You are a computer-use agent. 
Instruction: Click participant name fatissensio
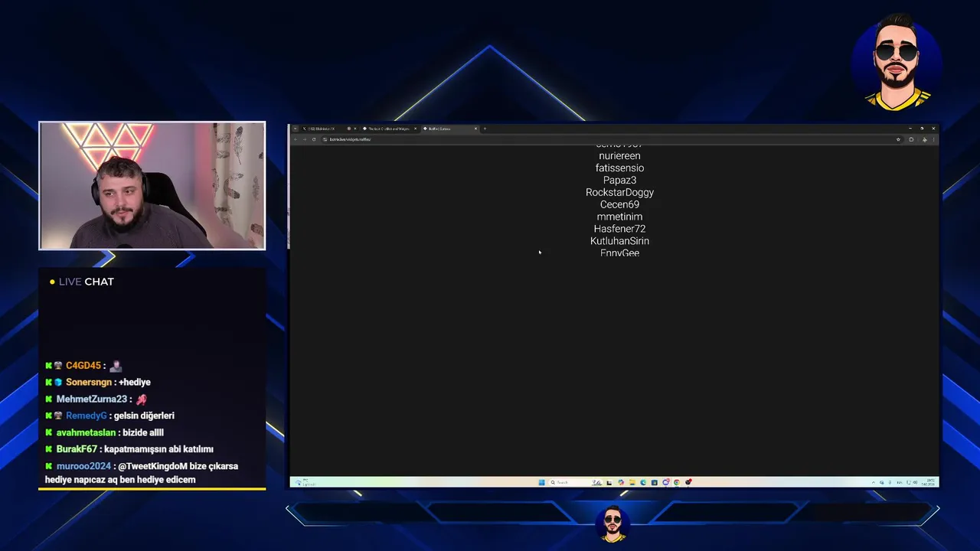(619, 168)
